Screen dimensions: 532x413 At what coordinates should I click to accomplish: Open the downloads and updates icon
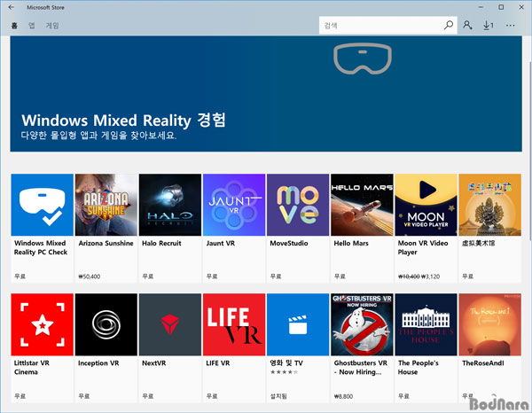[489, 26]
